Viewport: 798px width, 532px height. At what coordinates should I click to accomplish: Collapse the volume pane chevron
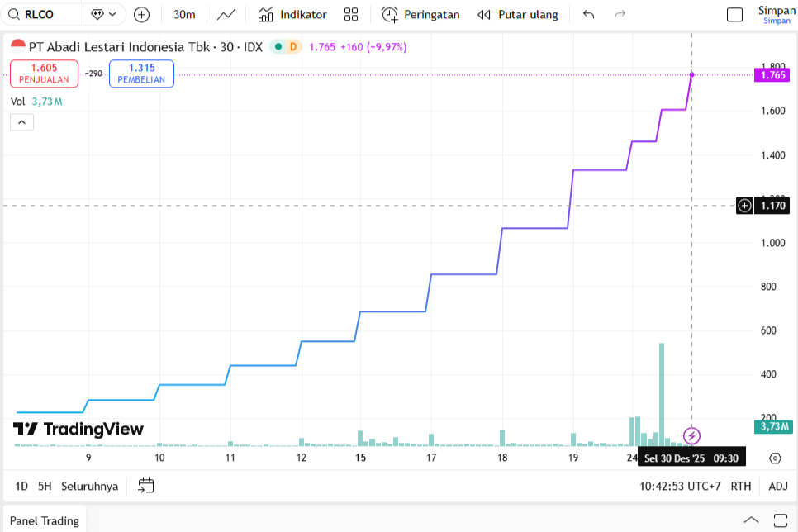click(21, 121)
